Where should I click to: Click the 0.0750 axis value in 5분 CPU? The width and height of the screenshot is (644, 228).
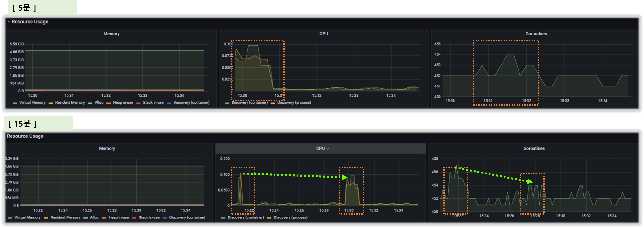(227, 56)
